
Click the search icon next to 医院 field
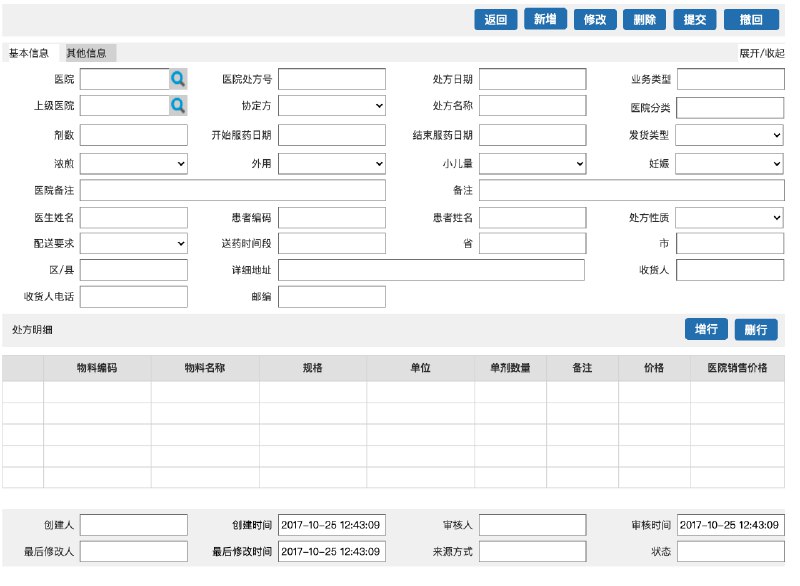(178, 79)
